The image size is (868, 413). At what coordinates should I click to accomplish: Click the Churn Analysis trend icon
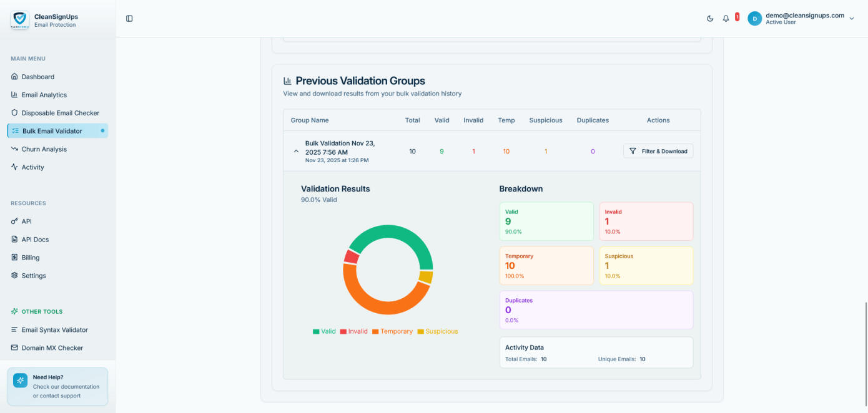pyautogui.click(x=15, y=149)
